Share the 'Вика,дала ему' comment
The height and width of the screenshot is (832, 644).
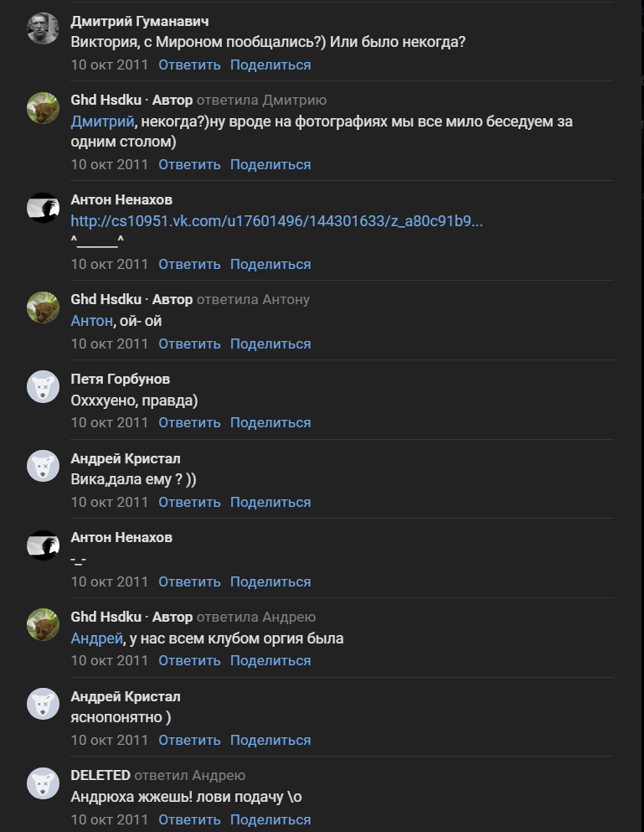[270, 503]
